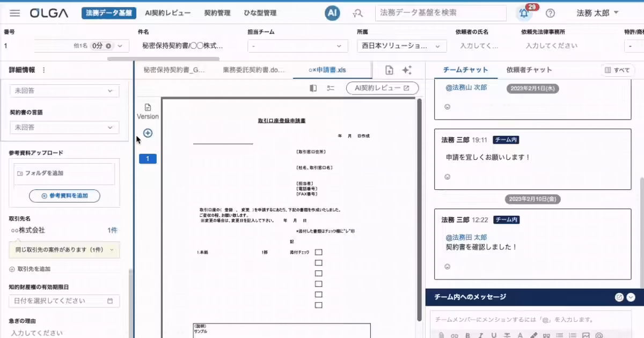Screen dimensions: 644x338
Task: Open the 契約管理 menu in the top bar
Action: click(x=216, y=13)
